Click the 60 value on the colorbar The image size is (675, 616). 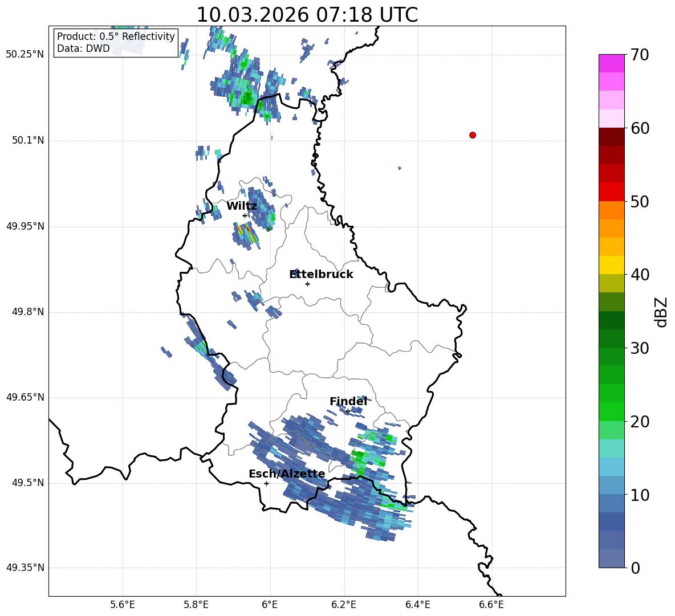tap(640, 128)
